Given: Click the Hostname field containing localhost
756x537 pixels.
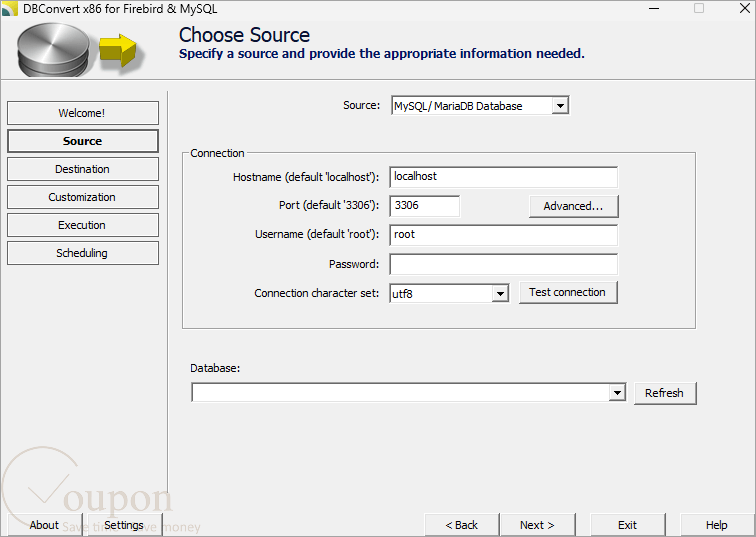Looking at the screenshot, I should [x=503, y=177].
